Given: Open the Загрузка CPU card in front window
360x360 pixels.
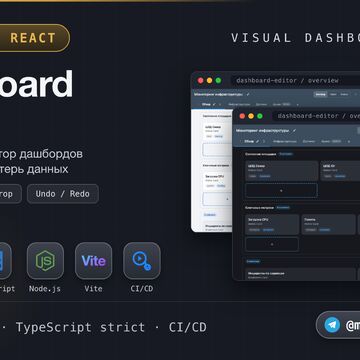Looking at the screenshot, I should (272, 224).
